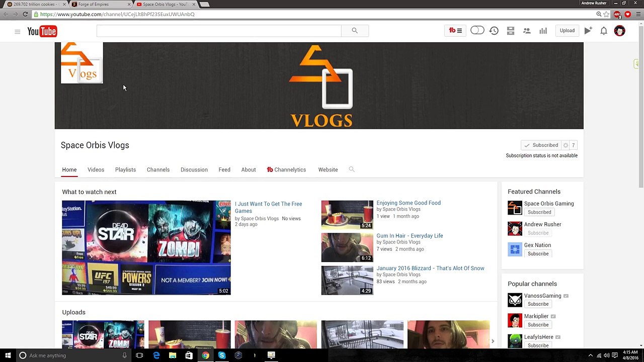Open the watch history clock icon
This screenshot has width=644, height=362.
coord(494,31)
